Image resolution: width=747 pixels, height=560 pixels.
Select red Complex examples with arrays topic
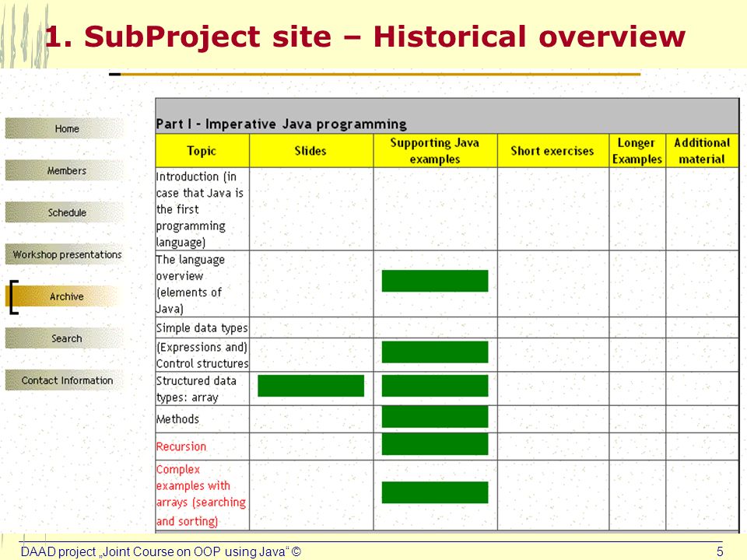coord(201,495)
